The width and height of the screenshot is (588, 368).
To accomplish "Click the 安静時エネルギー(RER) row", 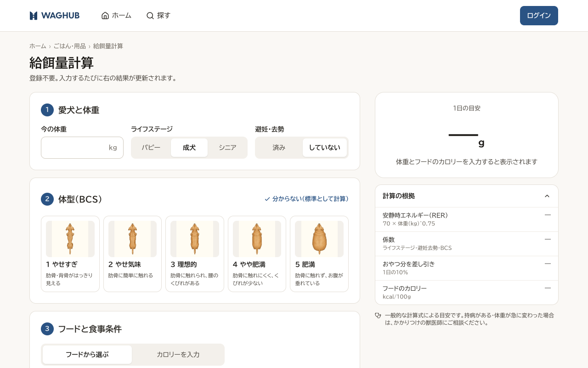I will [467, 219].
